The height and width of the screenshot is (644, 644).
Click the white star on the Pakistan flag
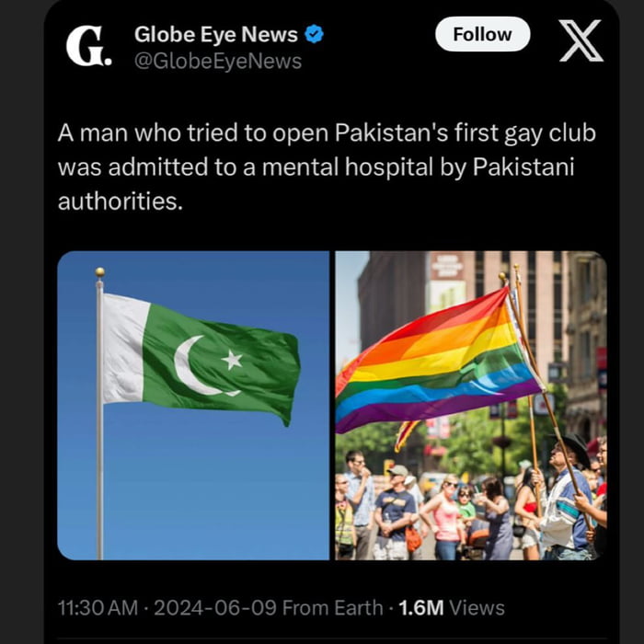point(232,360)
